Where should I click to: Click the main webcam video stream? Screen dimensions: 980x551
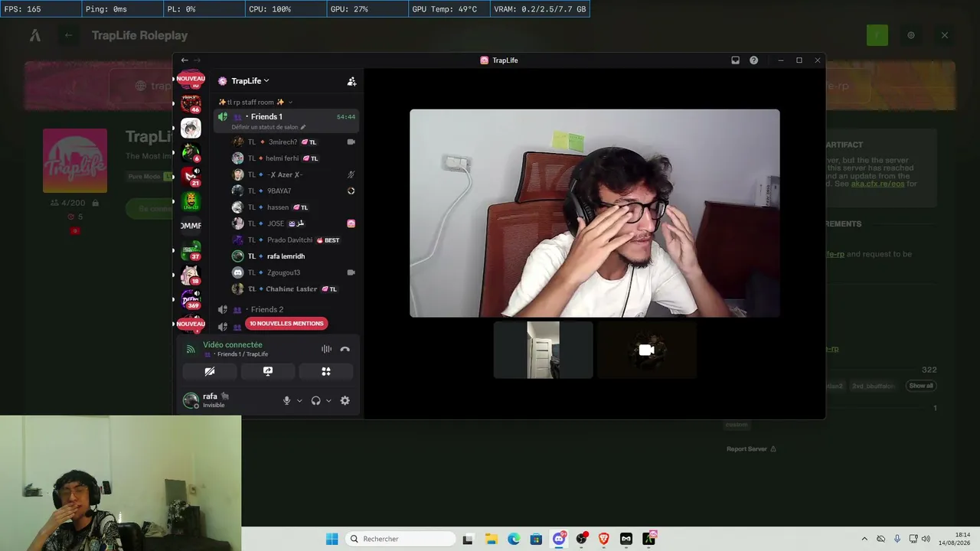tap(595, 213)
